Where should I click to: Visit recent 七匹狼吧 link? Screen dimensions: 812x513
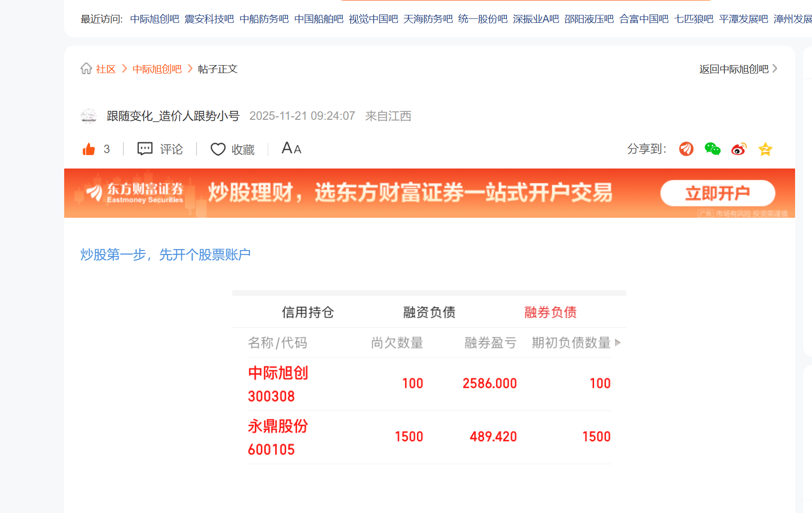pos(694,19)
